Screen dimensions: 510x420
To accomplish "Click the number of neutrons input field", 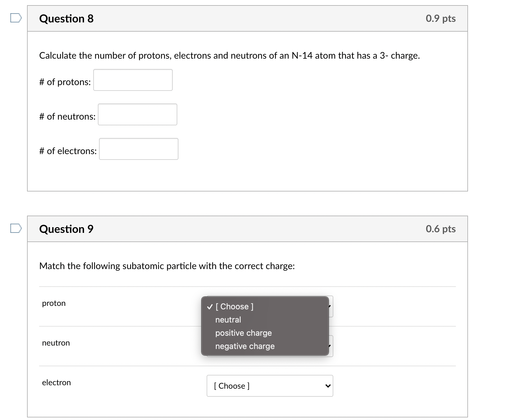I will pyautogui.click(x=138, y=114).
